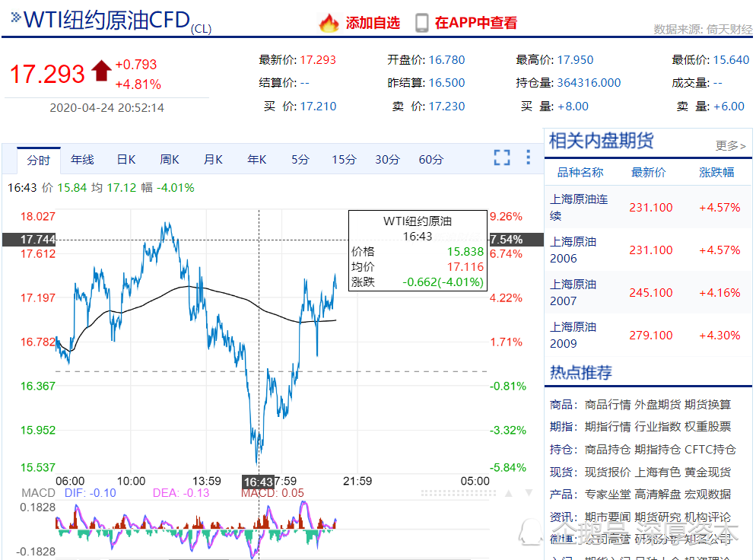The width and height of the screenshot is (756, 560).
Task: Click 宏观数据 link
Action: click(x=708, y=494)
